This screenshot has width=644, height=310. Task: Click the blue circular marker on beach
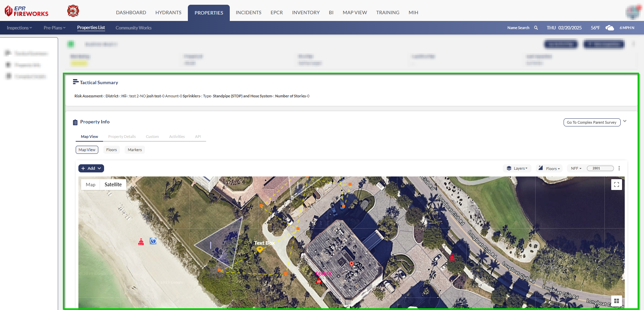(153, 241)
